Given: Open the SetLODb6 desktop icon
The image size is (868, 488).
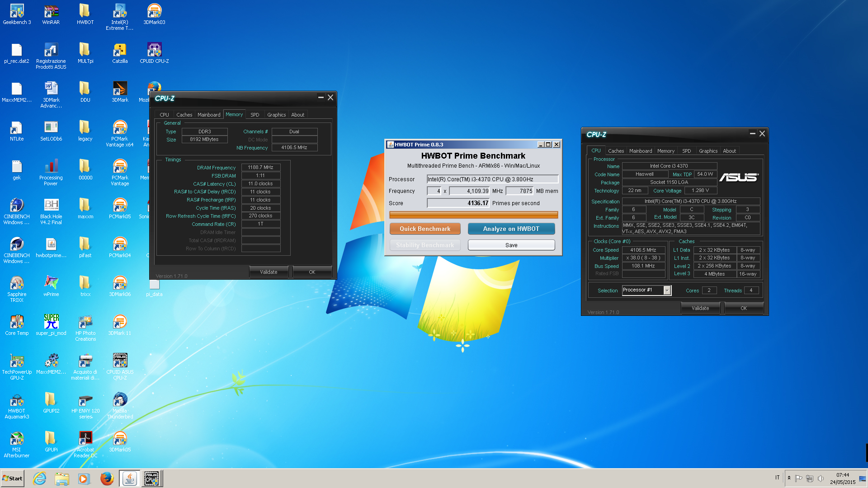Looking at the screenshot, I should (51, 131).
